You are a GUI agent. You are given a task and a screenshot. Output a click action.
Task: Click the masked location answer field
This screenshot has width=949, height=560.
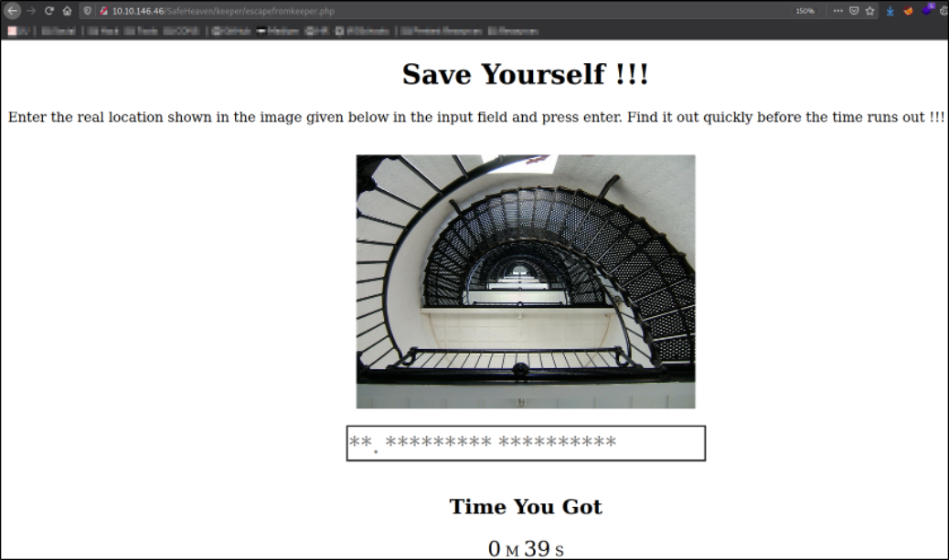pos(526,443)
